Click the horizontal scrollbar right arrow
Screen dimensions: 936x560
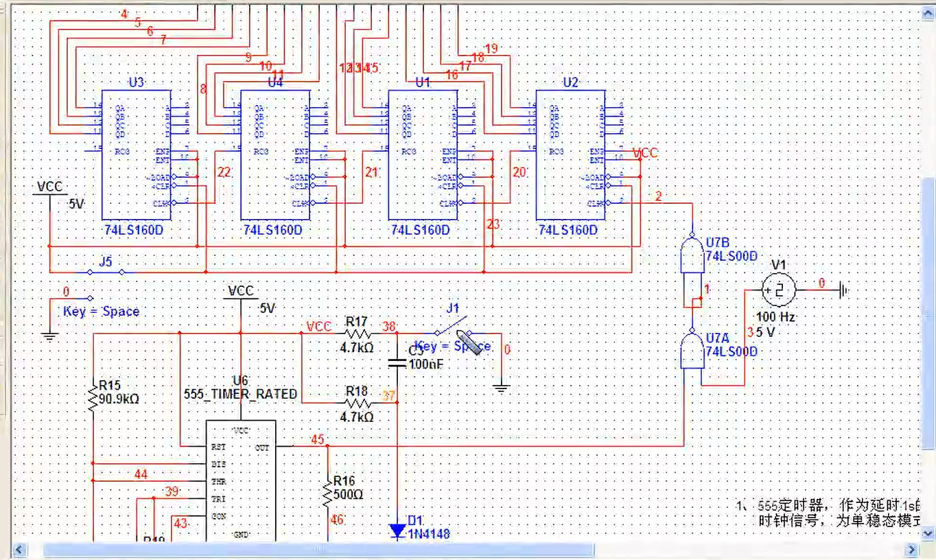(x=911, y=550)
